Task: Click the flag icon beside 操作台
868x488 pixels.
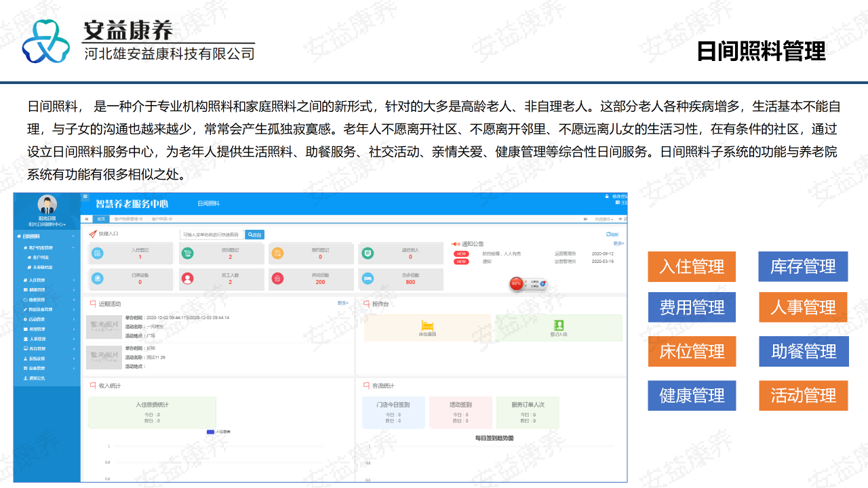Action: (x=367, y=304)
